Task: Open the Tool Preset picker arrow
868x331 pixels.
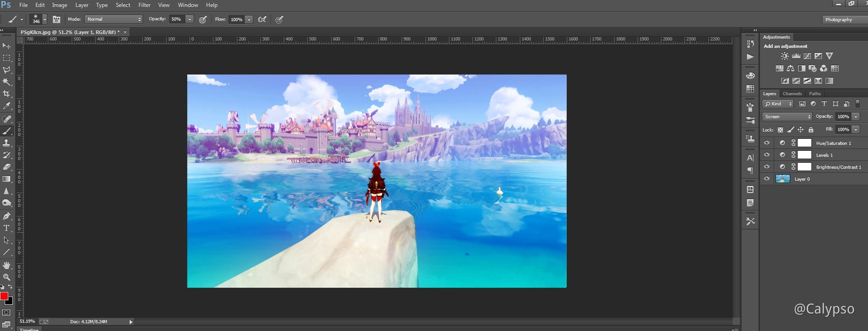Action: click(x=22, y=19)
